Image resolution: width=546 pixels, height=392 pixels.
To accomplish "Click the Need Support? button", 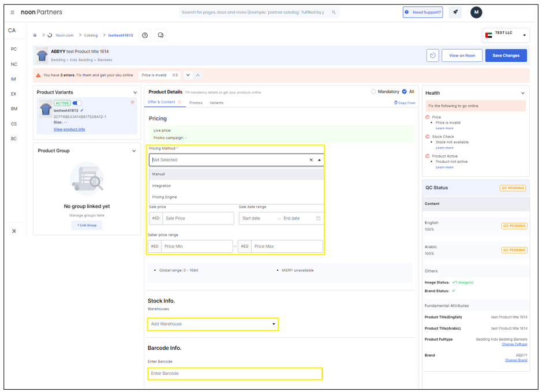I will click(x=423, y=12).
